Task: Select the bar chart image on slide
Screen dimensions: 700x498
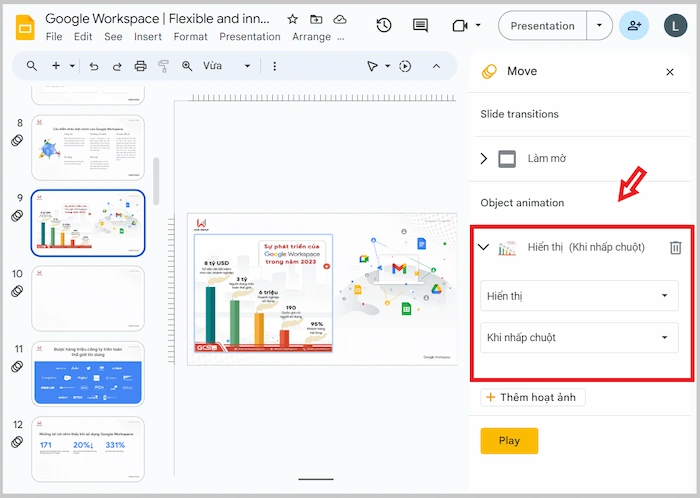Action: click(263, 293)
